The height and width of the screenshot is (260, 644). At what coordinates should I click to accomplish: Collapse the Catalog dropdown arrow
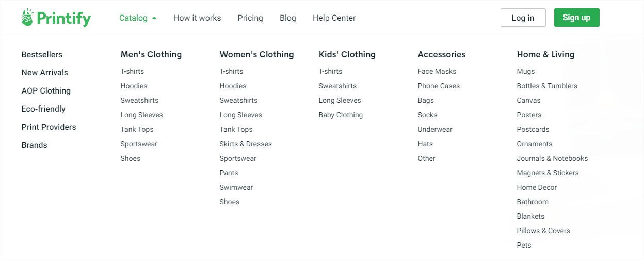click(154, 18)
